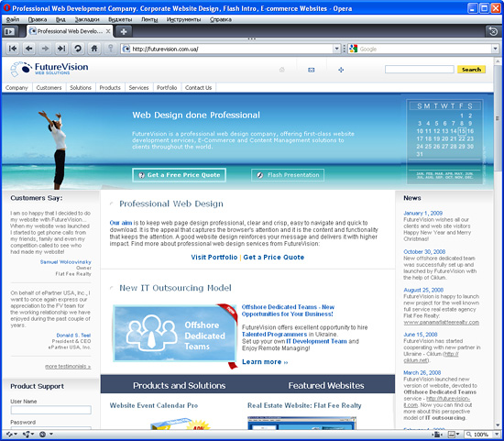
Task: Open the Справка menu
Action: [221, 19]
